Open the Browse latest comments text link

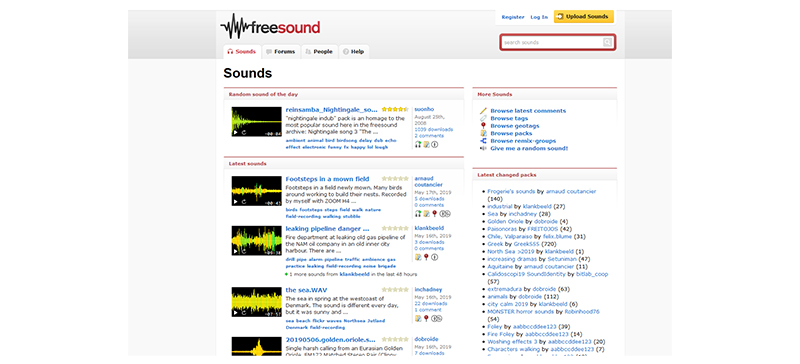(x=528, y=111)
